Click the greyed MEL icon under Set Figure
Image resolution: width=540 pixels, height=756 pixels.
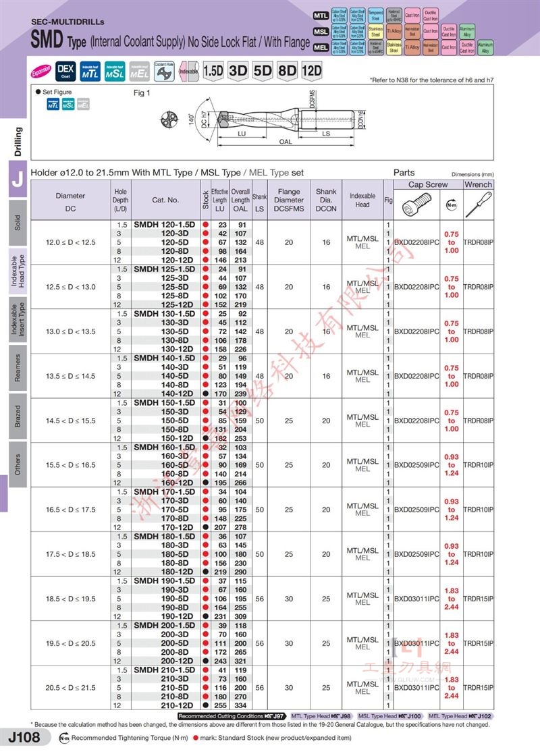tap(83, 104)
